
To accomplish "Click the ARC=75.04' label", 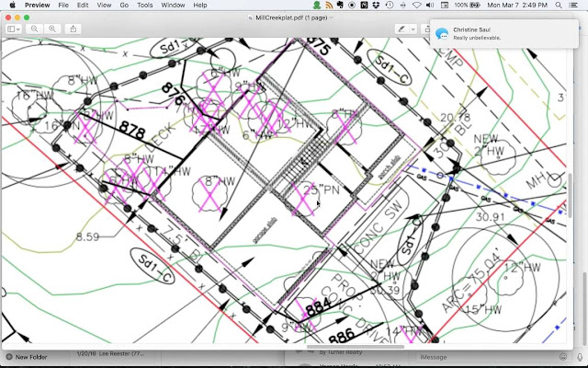I will [x=471, y=281].
